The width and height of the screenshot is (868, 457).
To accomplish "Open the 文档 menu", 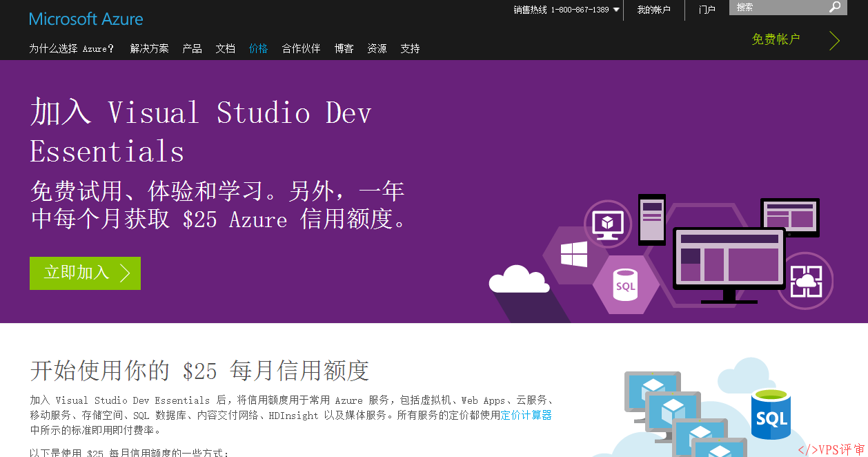I will point(225,48).
